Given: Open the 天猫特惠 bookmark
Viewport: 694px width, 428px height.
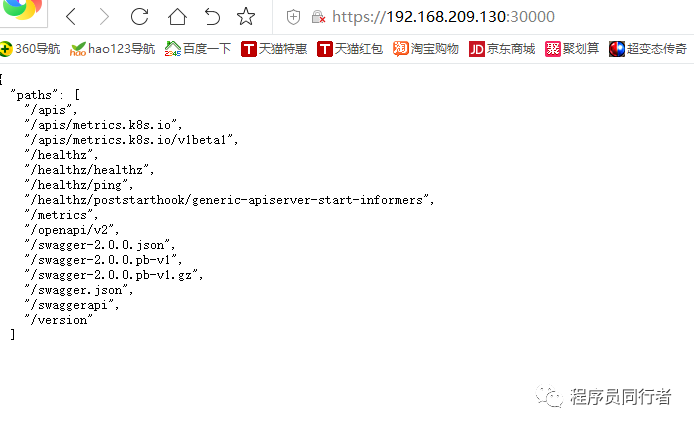Looking at the screenshot, I should pyautogui.click(x=274, y=48).
